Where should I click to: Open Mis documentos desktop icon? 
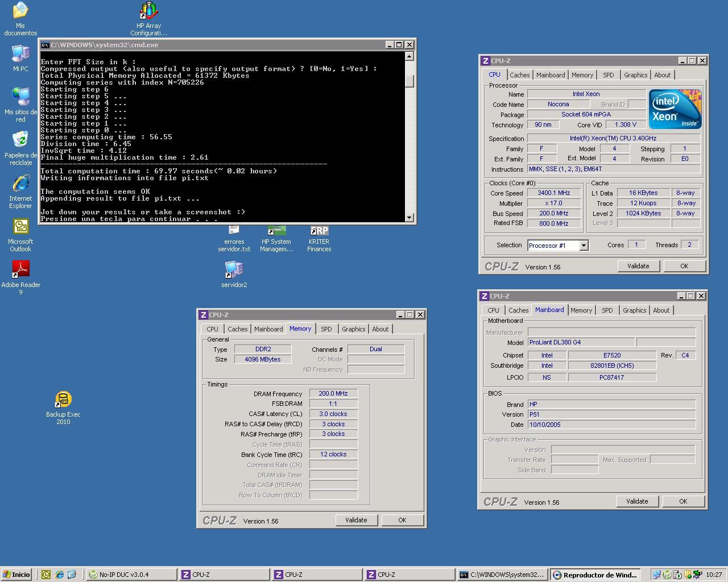[20, 18]
